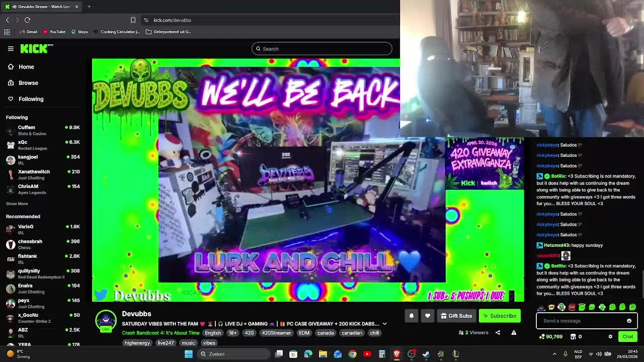Viewport: 644px width, 362px height.
Task: Go back in browser
Action: [7, 20]
